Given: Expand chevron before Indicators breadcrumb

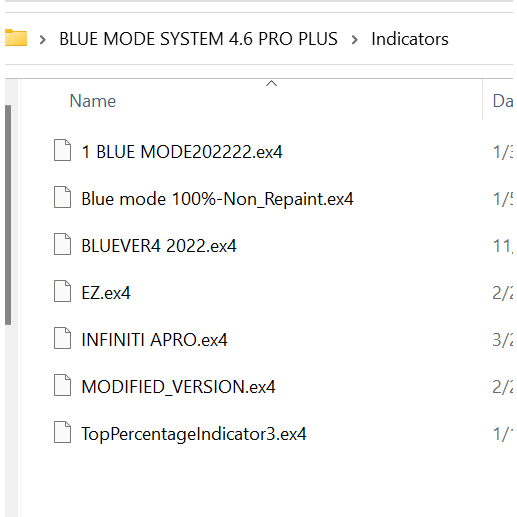Looking at the screenshot, I should point(355,40).
